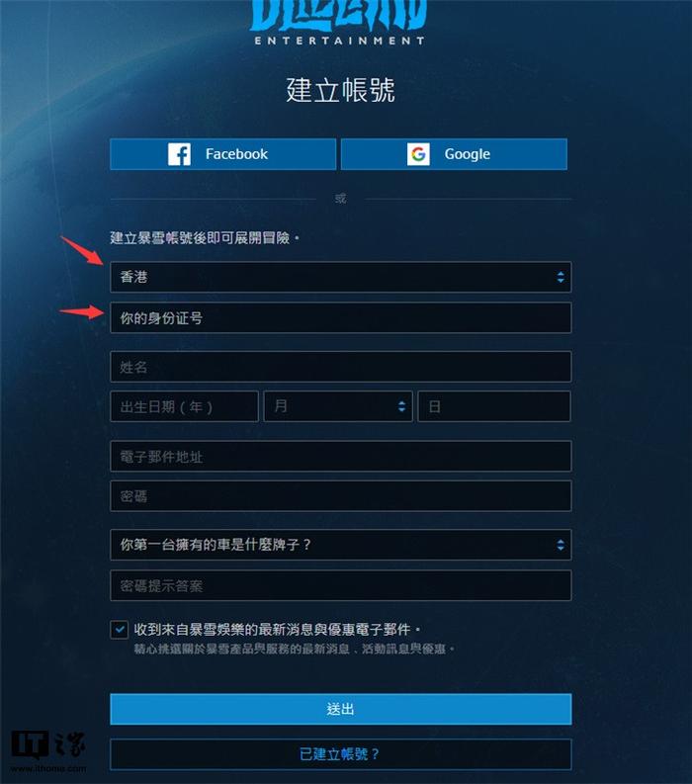
Task: Click the Facebook logo icon
Action: pos(179,154)
